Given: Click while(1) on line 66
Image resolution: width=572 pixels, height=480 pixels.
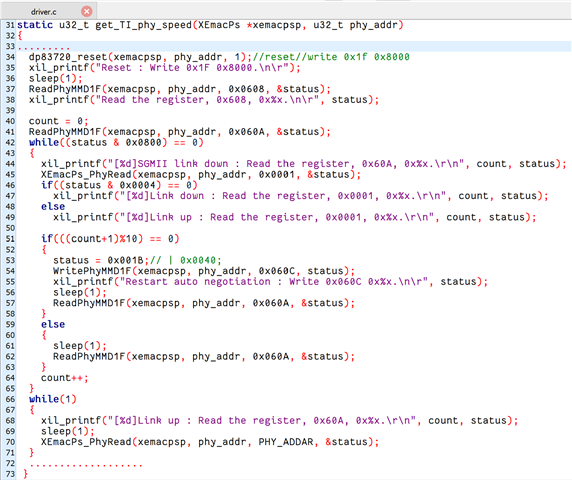Looking at the screenshot, I should coord(53,399).
